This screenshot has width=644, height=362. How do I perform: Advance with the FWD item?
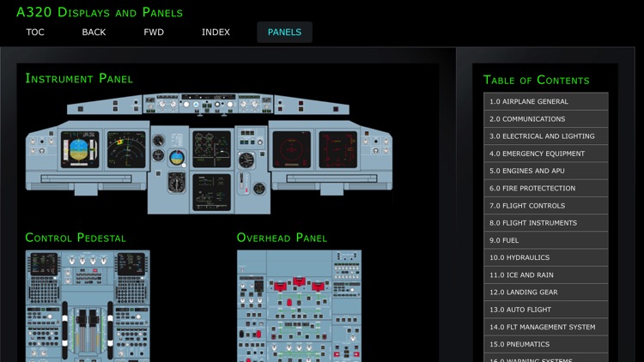pyautogui.click(x=154, y=32)
